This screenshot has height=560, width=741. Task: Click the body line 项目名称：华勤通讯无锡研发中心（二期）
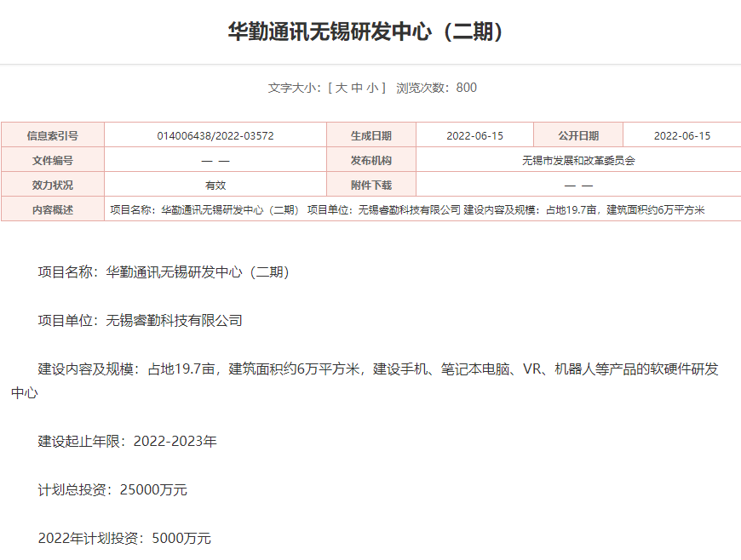click(164, 272)
